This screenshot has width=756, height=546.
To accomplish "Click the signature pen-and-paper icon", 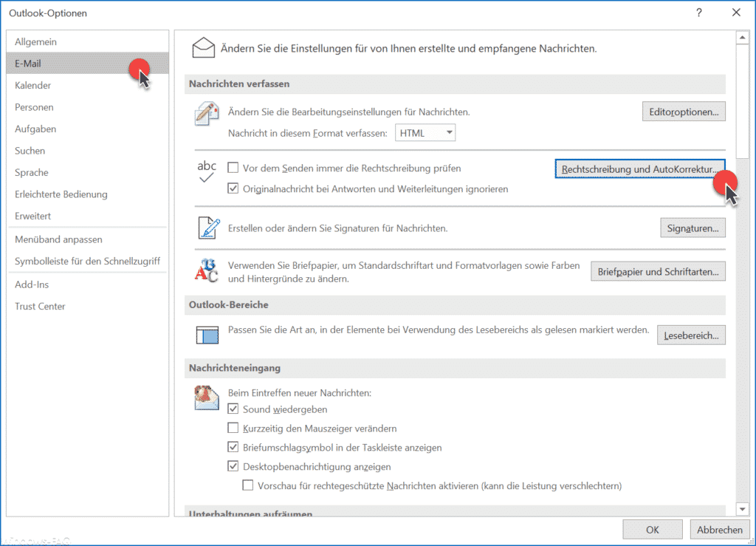I will pyautogui.click(x=209, y=228).
